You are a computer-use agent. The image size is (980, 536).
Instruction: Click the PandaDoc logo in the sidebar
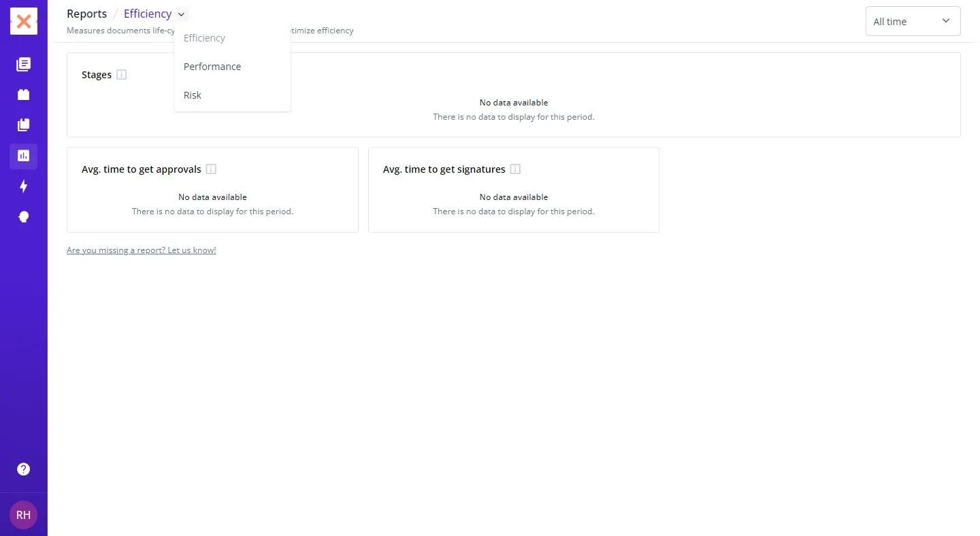tap(24, 21)
